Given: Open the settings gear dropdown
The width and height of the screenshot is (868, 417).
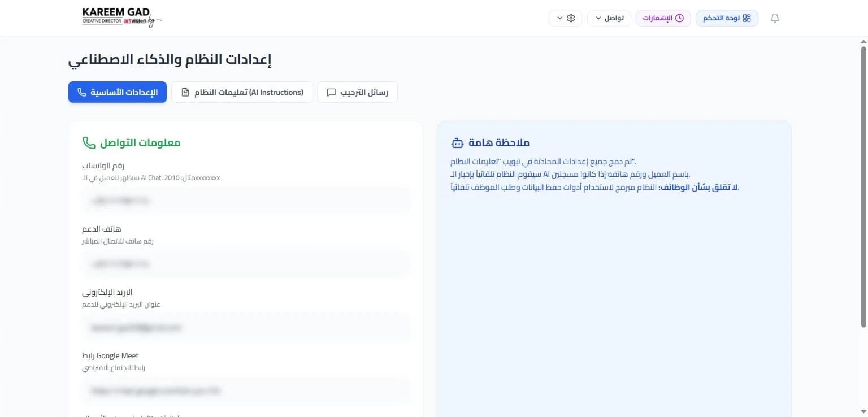Looking at the screenshot, I should pos(566,18).
